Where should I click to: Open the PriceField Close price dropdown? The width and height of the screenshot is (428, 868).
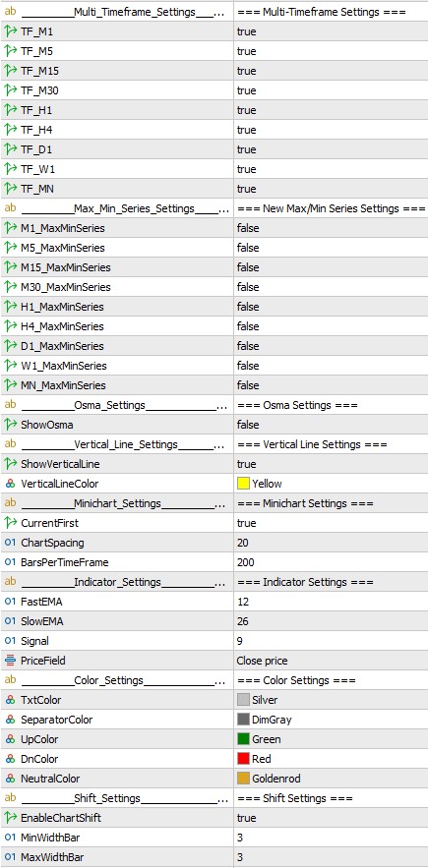[x=331, y=661]
